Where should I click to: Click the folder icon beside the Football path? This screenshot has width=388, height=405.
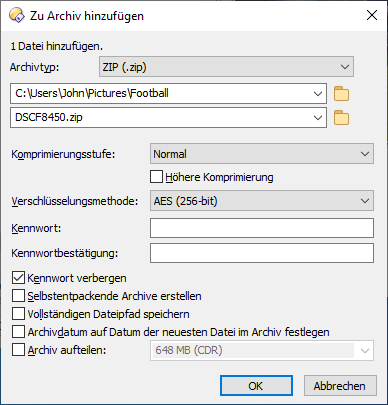(x=341, y=94)
